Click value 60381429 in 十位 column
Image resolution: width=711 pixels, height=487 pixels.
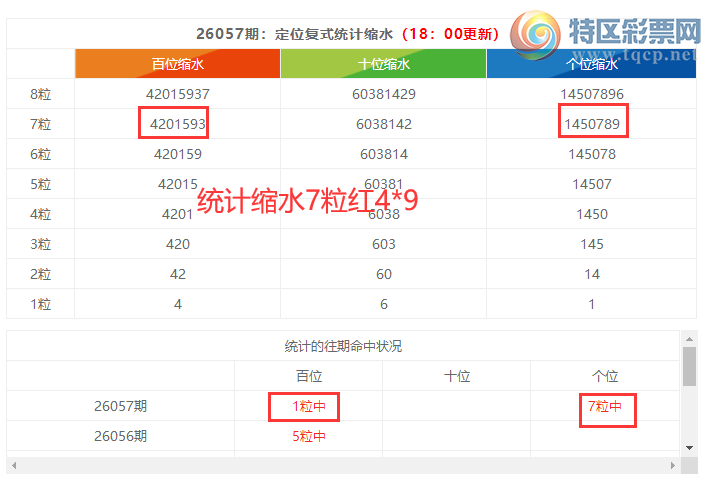point(384,94)
